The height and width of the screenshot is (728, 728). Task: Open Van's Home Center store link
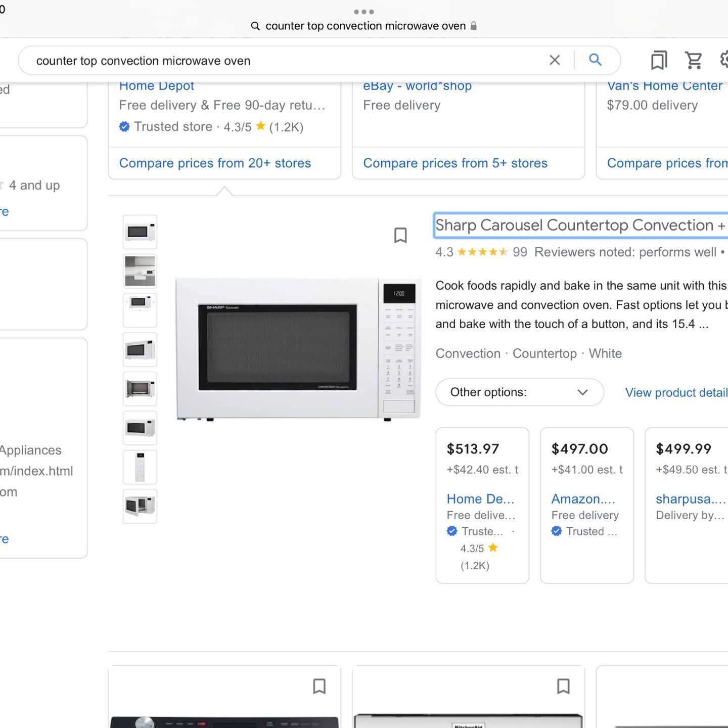click(665, 86)
